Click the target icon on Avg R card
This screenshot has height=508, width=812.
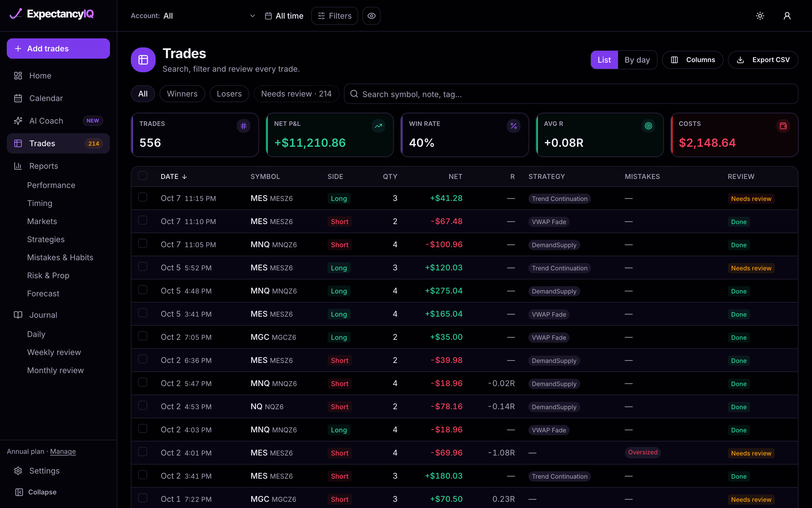(648, 126)
